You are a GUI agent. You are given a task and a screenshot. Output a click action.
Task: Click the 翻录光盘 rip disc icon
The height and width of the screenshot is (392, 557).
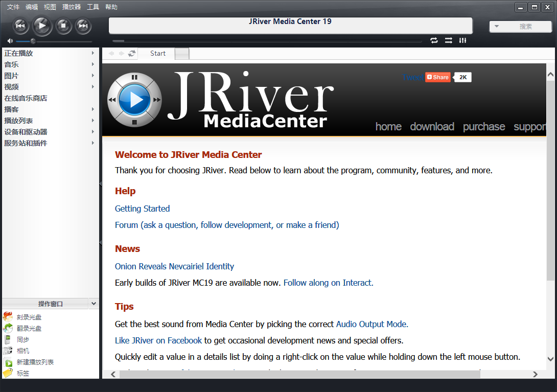[8, 328]
